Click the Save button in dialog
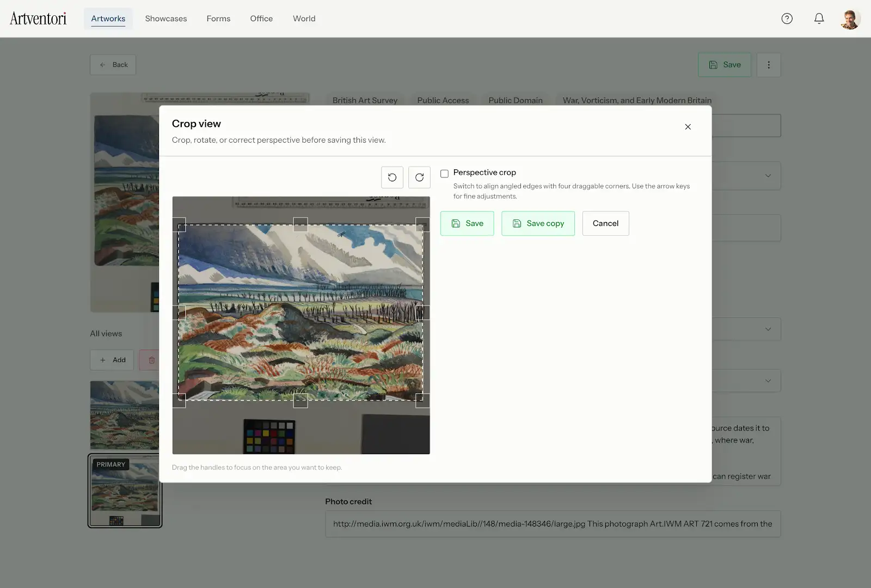871x588 pixels. point(467,223)
